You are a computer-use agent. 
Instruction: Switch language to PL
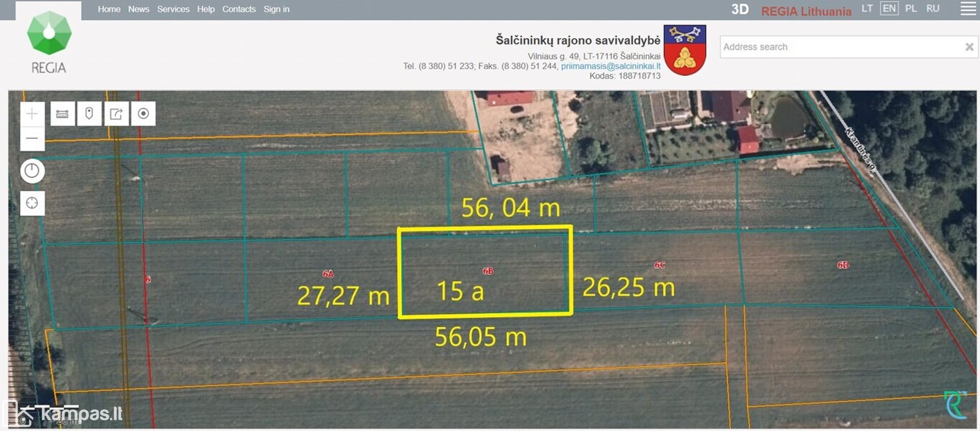pos(911,8)
